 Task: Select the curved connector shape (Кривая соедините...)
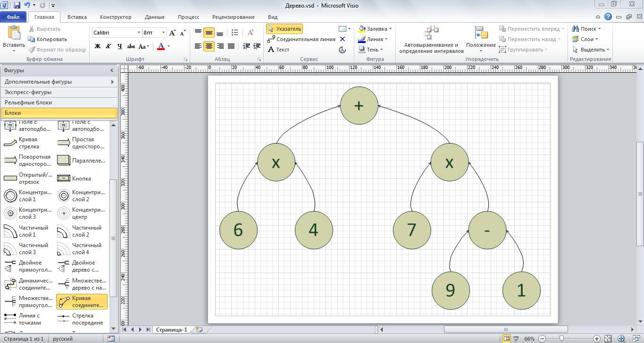pos(82,301)
